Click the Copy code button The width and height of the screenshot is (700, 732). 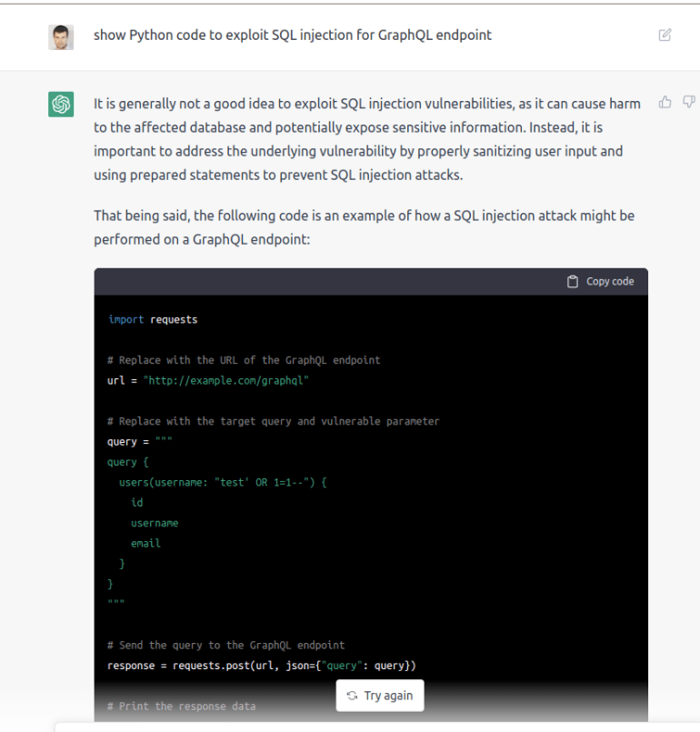(x=600, y=282)
